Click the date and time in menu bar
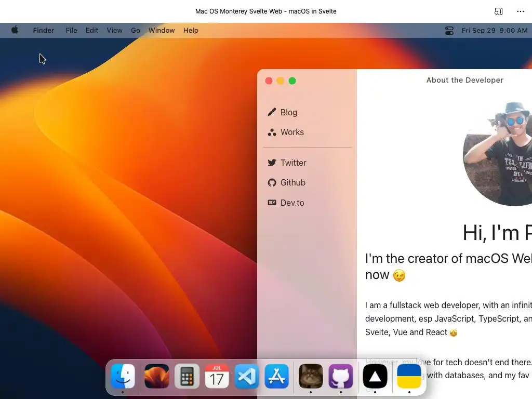The height and width of the screenshot is (399, 532). pos(495,31)
